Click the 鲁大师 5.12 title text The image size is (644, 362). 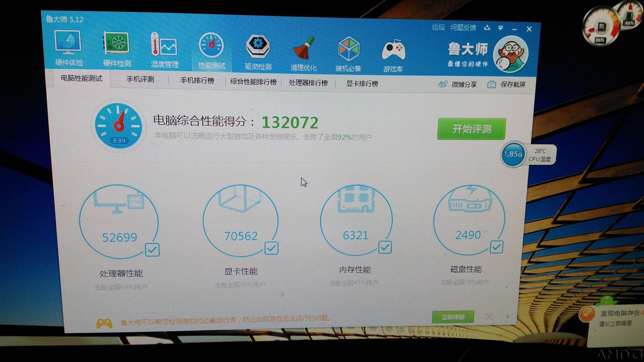64,19
